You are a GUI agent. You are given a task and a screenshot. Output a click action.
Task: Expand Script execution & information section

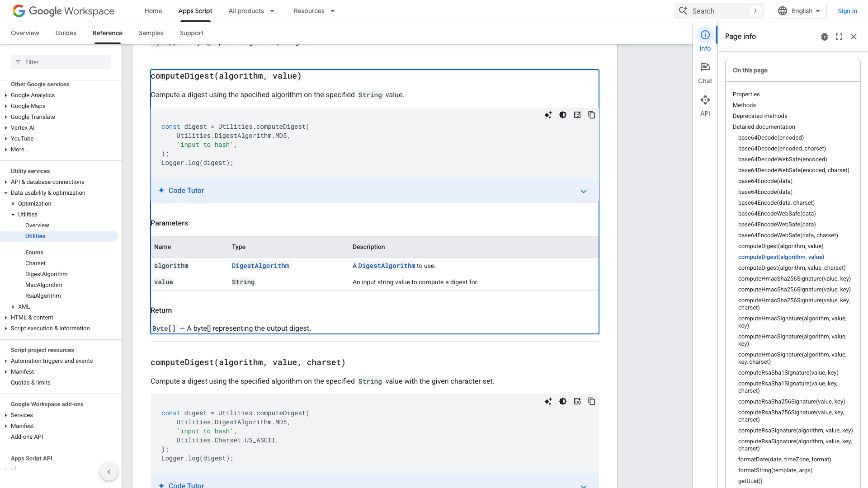6,328
